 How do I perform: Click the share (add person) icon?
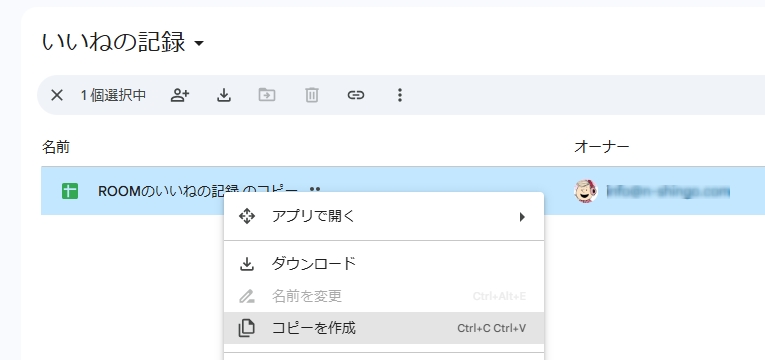(180, 95)
